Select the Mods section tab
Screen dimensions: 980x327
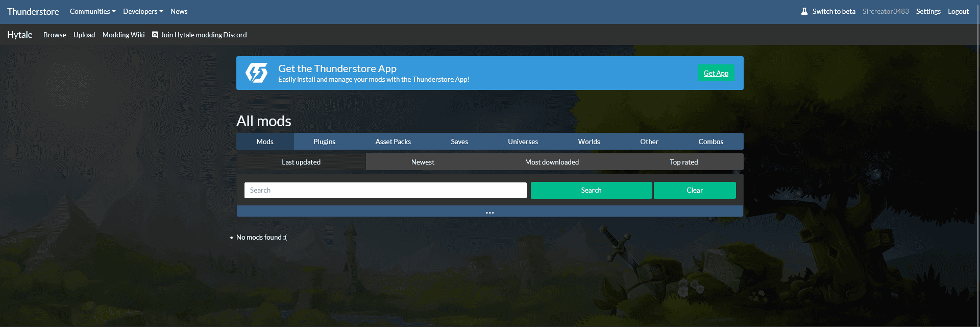click(x=265, y=142)
